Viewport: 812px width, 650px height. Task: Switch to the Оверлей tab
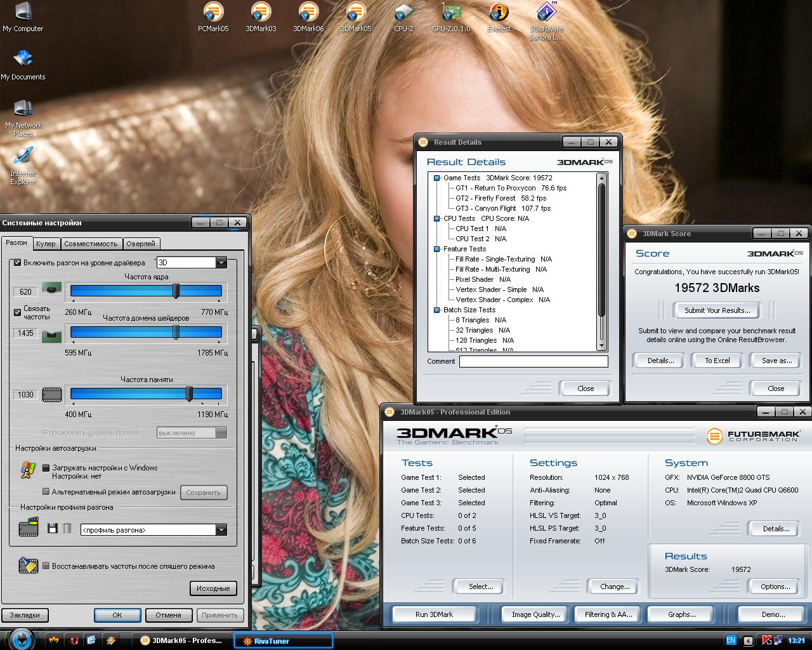coord(141,244)
